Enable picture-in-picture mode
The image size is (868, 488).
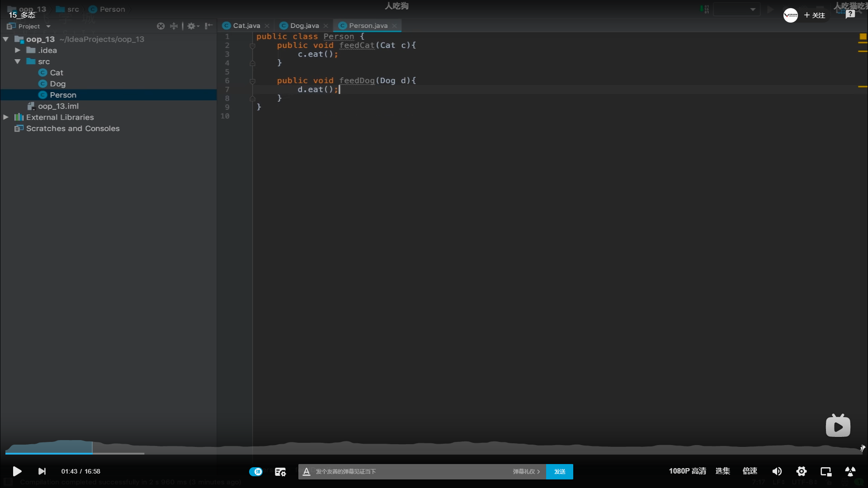826,471
